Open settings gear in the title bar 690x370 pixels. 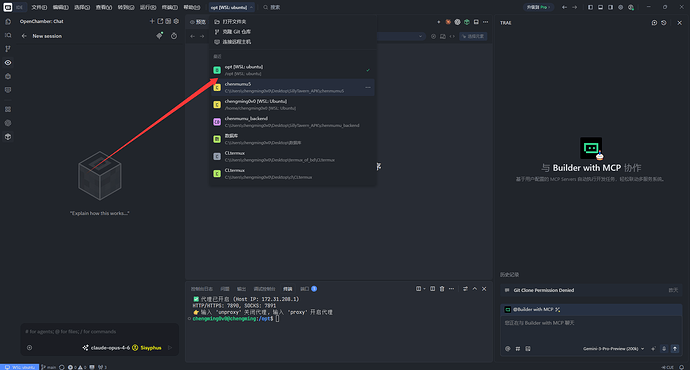(620, 7)
